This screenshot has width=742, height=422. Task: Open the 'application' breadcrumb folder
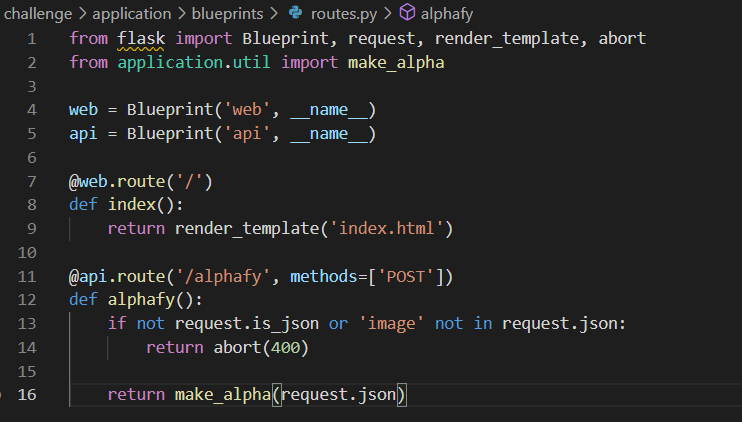132,14
